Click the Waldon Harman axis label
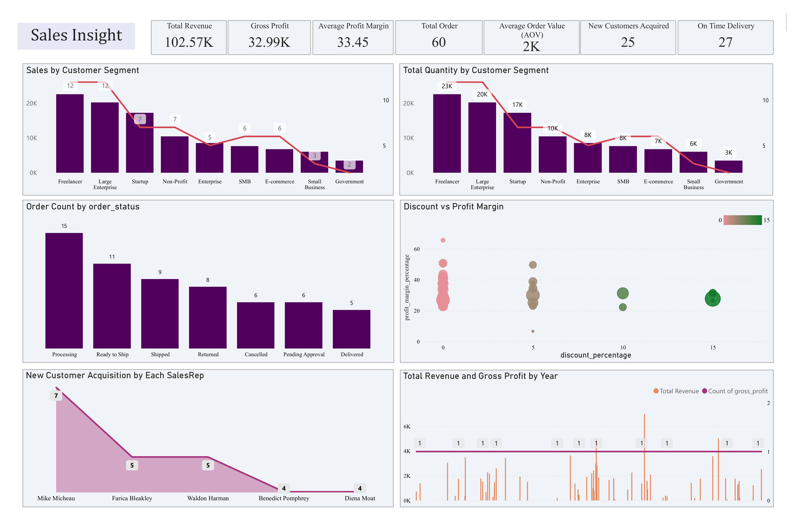Screen dimensions: 799x532 pos(208,498)
